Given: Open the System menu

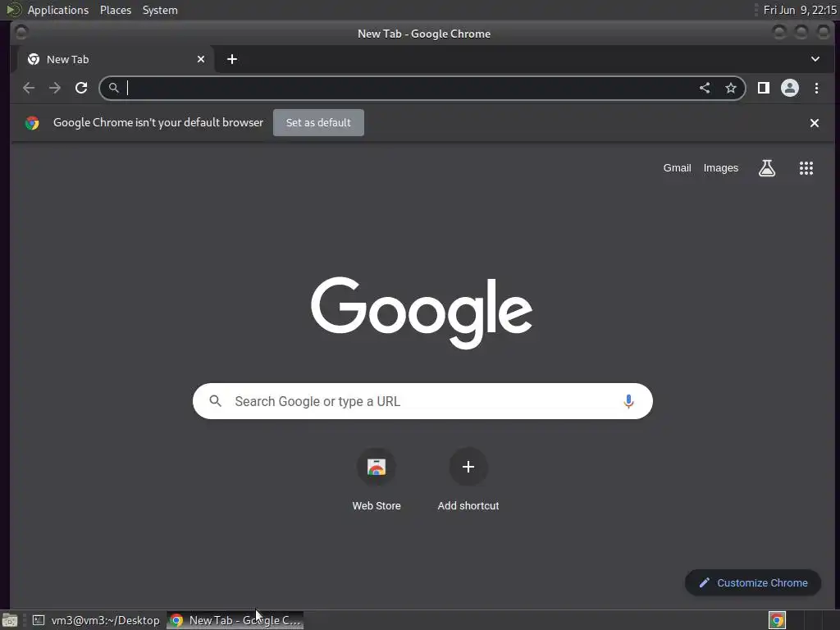Looking at the screenshot, I should (160, 10).
